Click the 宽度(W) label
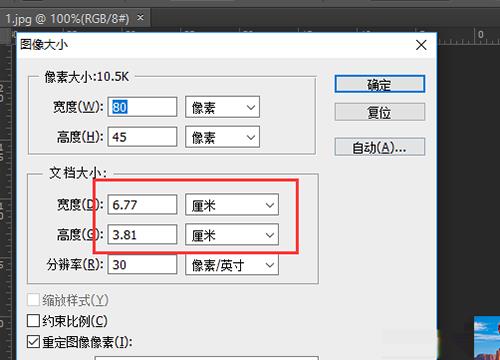The image size is (500, 360). [79, 107]
